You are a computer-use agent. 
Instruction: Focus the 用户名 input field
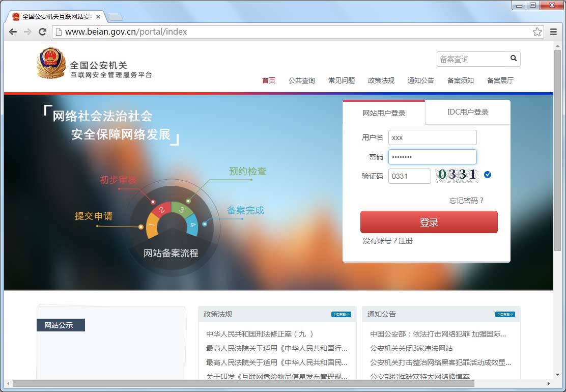[433, 137]
